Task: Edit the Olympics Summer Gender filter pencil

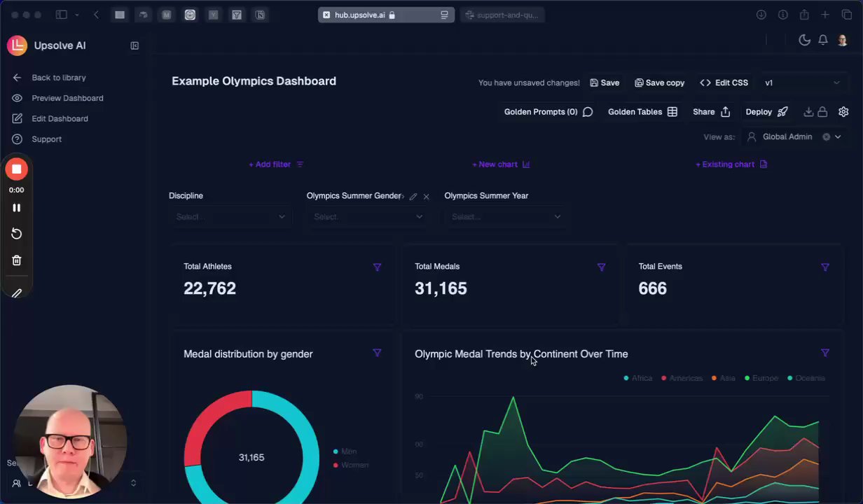Action: pos(413,197)
